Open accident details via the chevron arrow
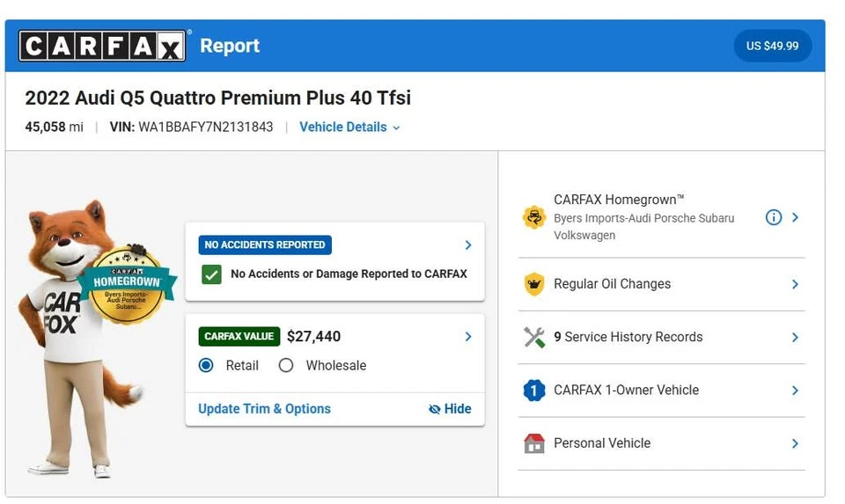Image resolution: width=845 pixels, height=504 pixels. pyautogui.click(x=467, y=245)
